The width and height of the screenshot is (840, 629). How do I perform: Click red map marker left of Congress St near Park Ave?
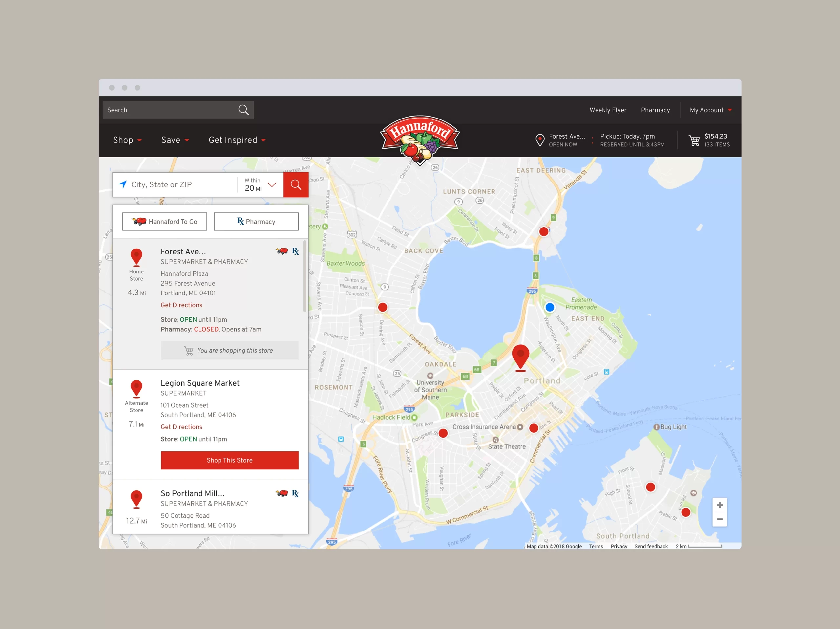click(x=443, y=433)
